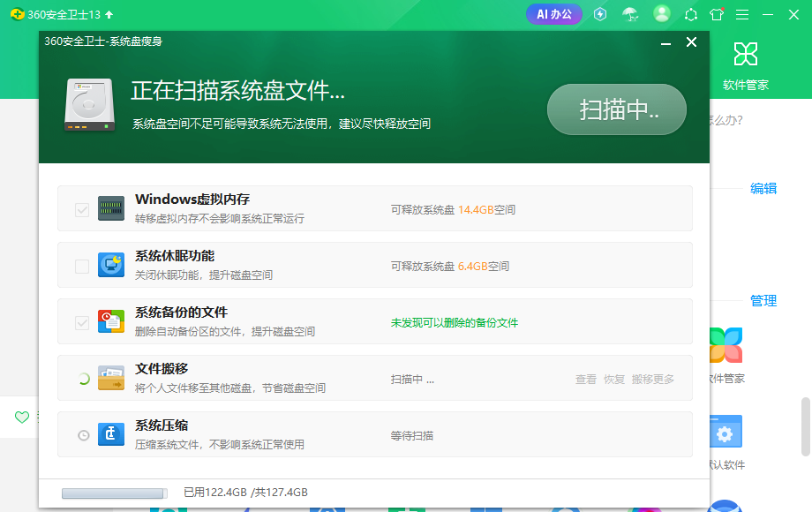
Task: Click 扫描中 ... status in 文件搬移 row
Action: (x=412, y=380)
